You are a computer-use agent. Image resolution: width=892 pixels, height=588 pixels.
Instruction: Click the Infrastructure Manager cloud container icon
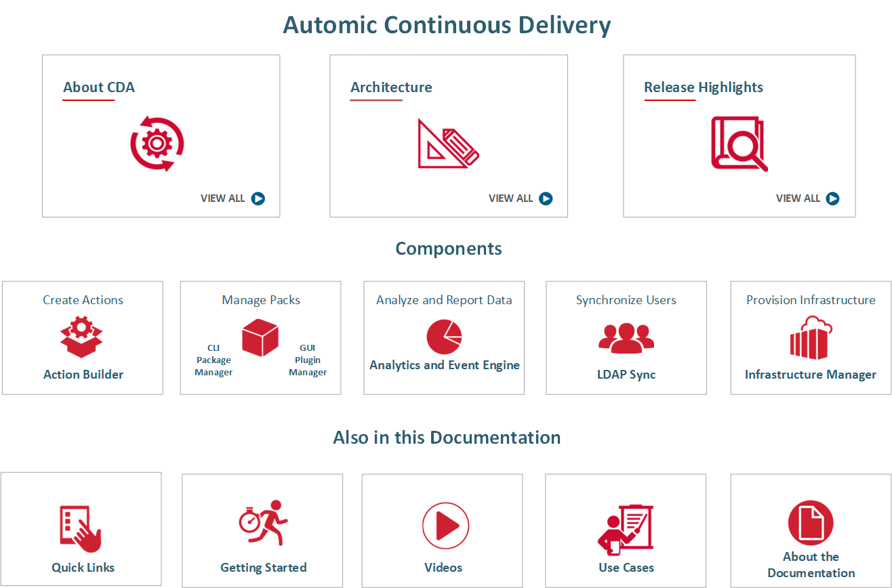(811, 338)
